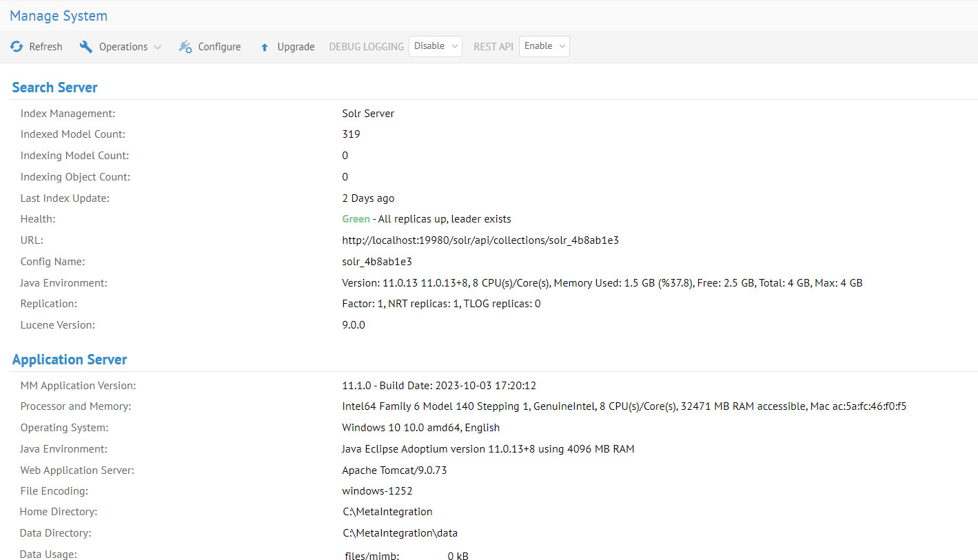
Task: Open the Debug Logging Disable dropdown
Action: click(x=436, y=46)
